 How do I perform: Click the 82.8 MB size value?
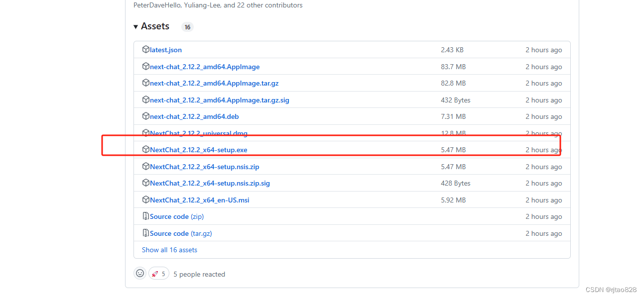pos(453,83)
